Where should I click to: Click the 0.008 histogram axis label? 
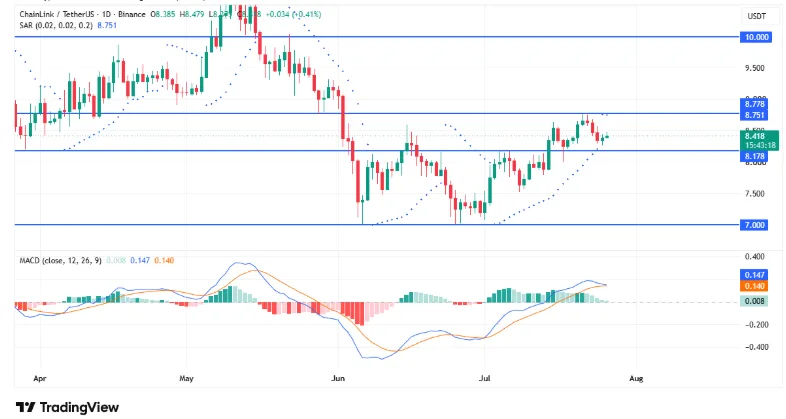point(754,301)
